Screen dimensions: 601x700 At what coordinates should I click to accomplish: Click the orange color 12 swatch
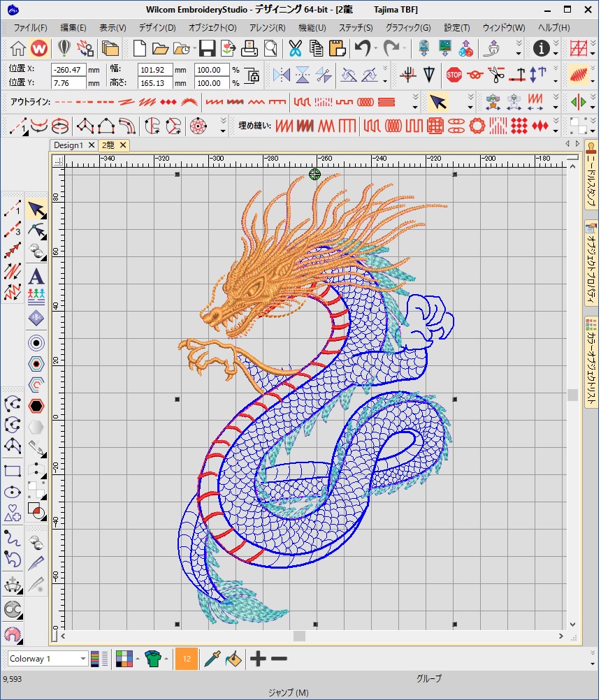tap(186, 659)
